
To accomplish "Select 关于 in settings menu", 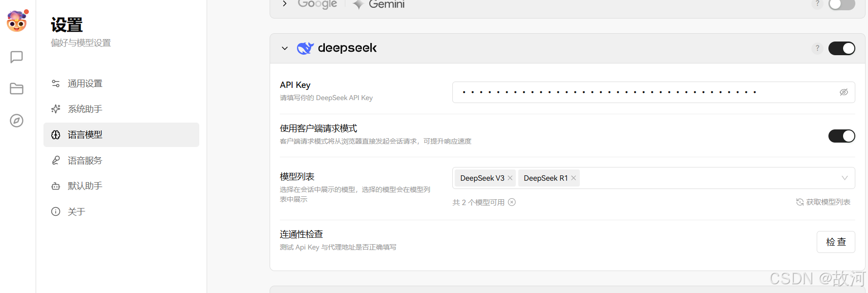I will coord(121,211).
